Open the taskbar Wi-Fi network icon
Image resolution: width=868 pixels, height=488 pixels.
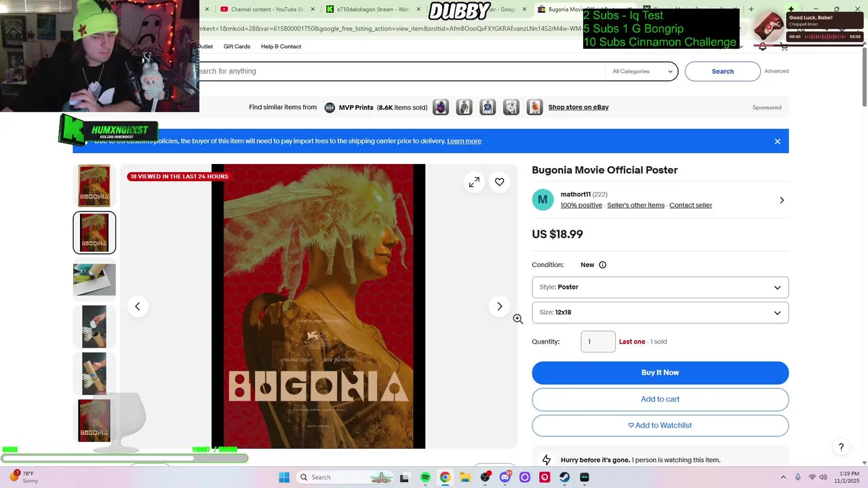pos(812,477)
